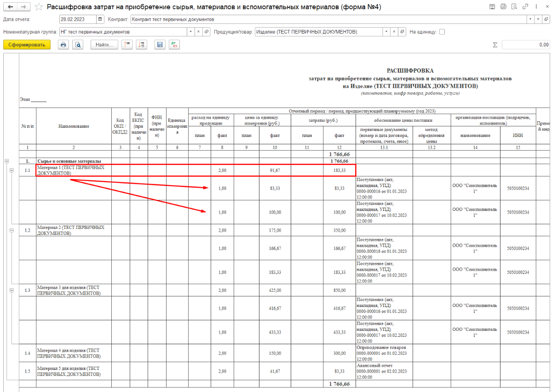
Task: Add this report to favorites with the star
Action: point(39,7)
